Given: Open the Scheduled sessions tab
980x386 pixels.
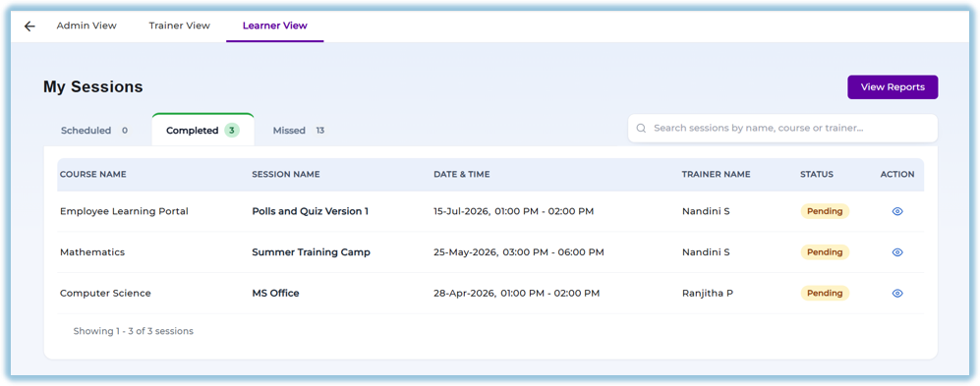Looking at the screenshot, I should [94, 131].
